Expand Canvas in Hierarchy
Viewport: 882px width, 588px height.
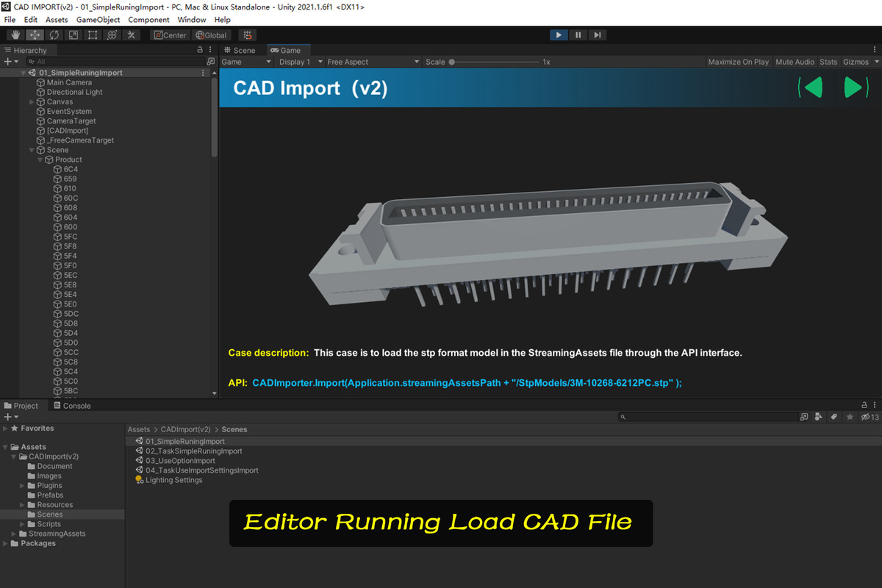click(32, 101)
